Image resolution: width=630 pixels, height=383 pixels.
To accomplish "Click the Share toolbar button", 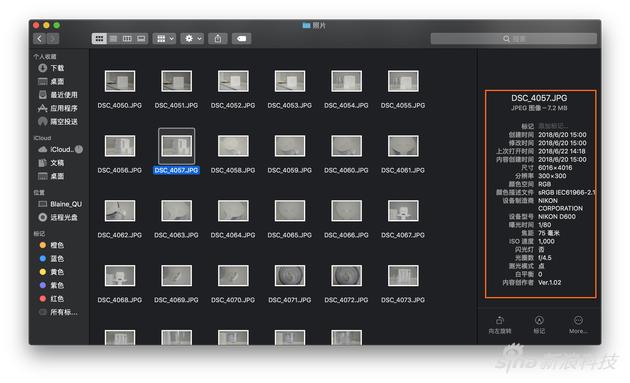I will coord(218,39).
